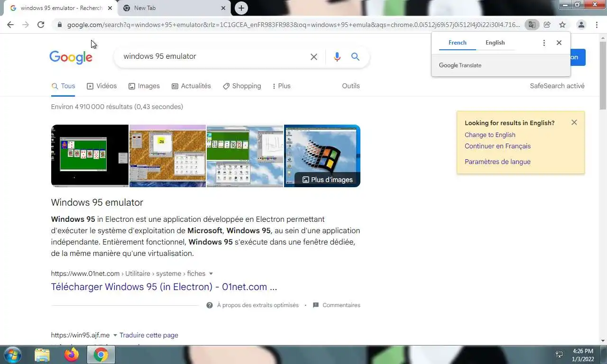Click the Show desktop strip on taskbar
This screenshot has width=607, height=364.
604,355
